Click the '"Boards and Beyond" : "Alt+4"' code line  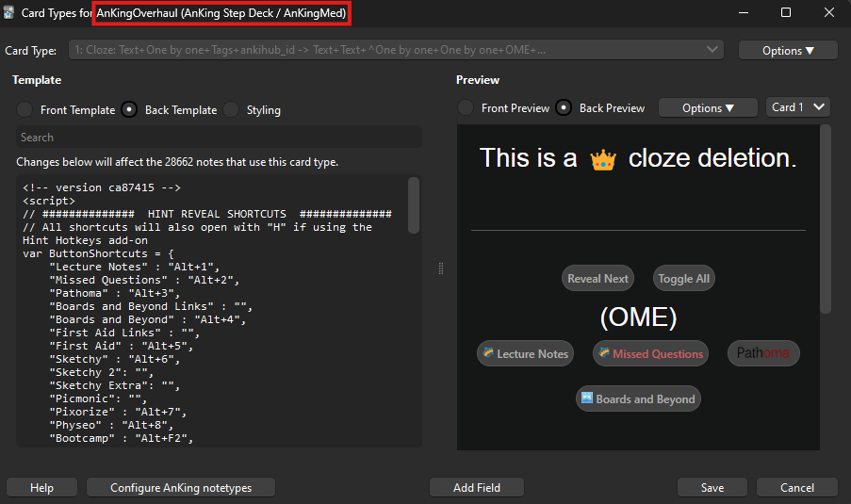(x=148, y=319)
